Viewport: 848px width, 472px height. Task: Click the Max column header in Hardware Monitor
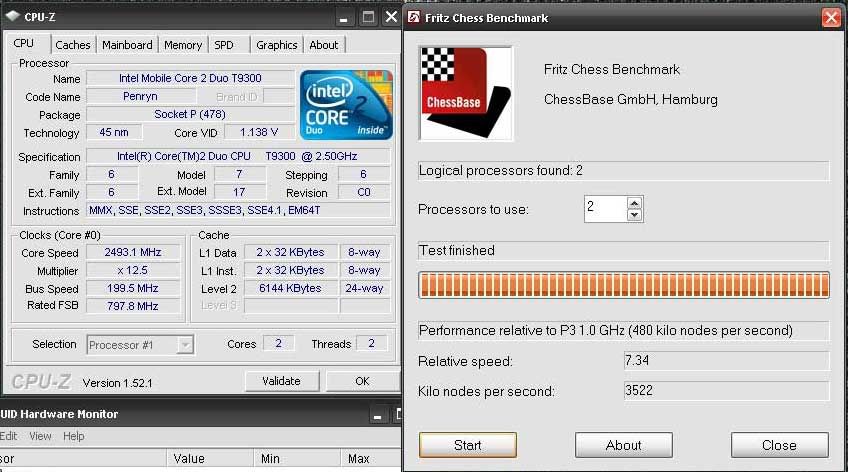(371, 458)
